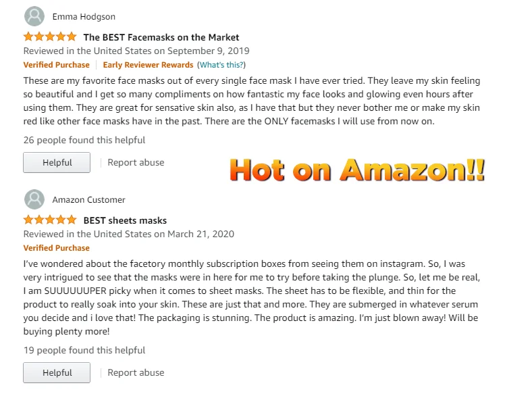Screen dimensions: 532x396
Task: Click the Reviewed on September 9, 2019 date line
Action: click(136, 51)
